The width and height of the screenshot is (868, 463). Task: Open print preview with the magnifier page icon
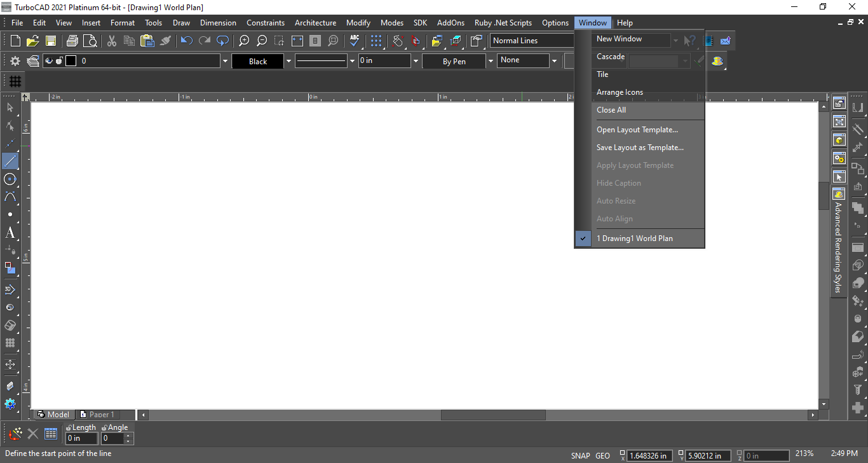pyautogui.click(x=90, y=41)
